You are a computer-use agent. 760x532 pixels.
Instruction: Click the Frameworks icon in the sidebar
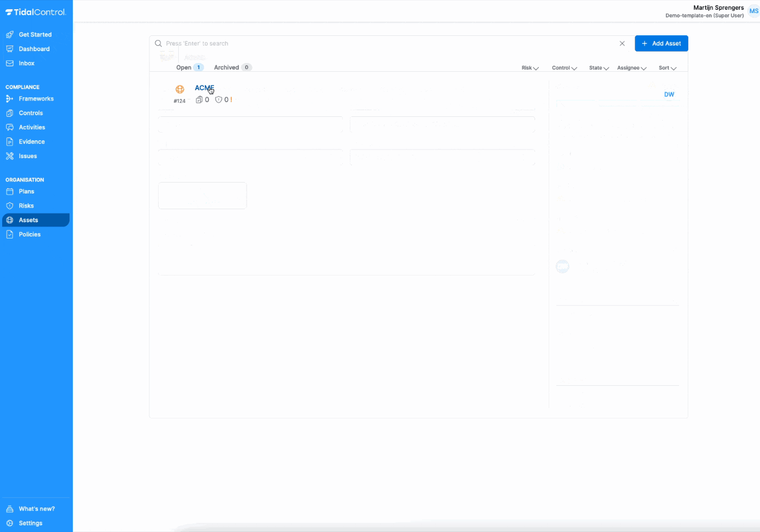point(10,98)
